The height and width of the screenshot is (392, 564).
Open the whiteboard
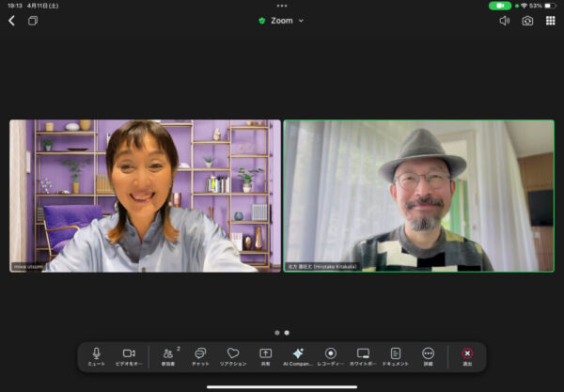pyautogui.click(x=363, y=354)
